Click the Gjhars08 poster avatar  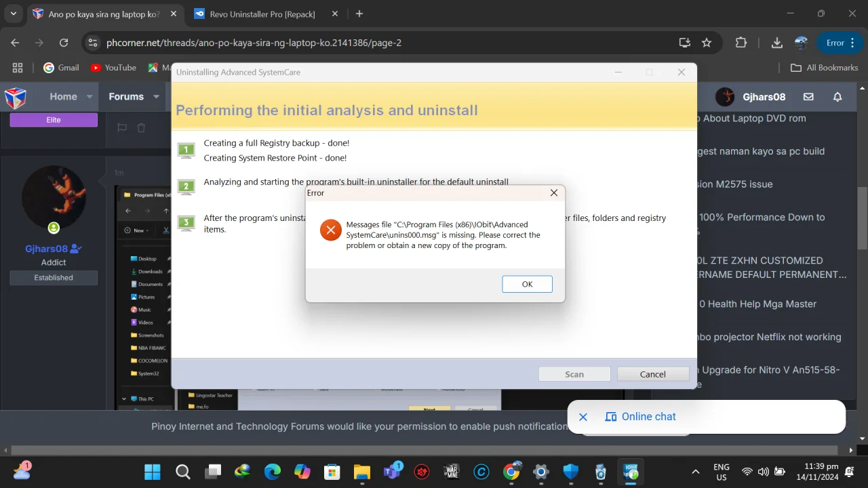pyautogui.click(x=54, y=197)
